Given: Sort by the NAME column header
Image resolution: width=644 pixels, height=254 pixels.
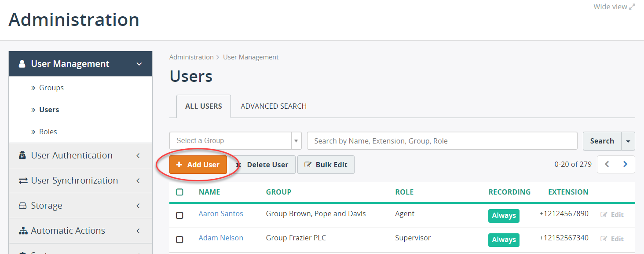Looking at the screenshot, I should tap(209, 192).
